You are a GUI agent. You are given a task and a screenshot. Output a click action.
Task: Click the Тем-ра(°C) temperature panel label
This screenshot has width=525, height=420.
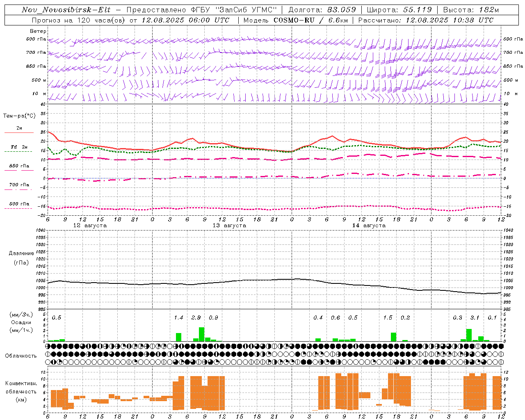(x=19, y=116)
